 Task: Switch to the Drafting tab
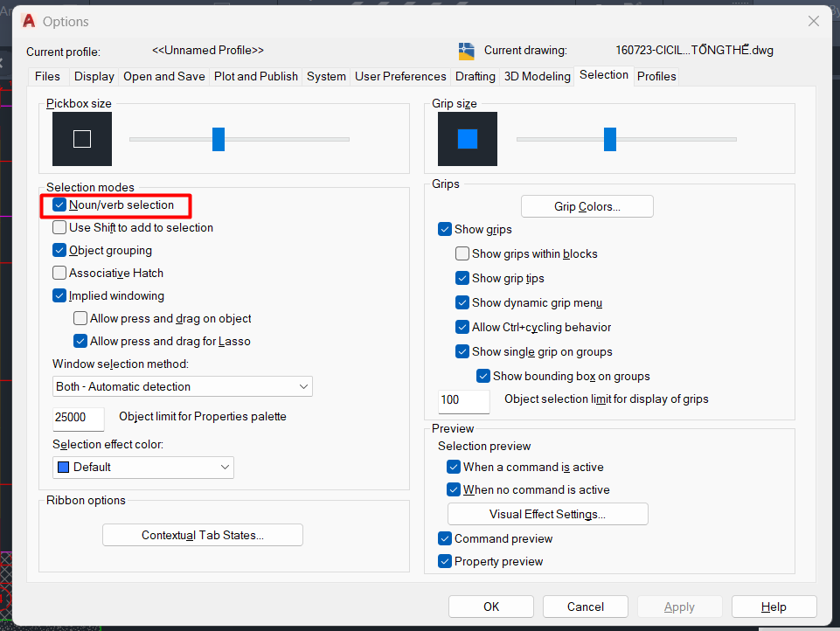coord(476,76)
